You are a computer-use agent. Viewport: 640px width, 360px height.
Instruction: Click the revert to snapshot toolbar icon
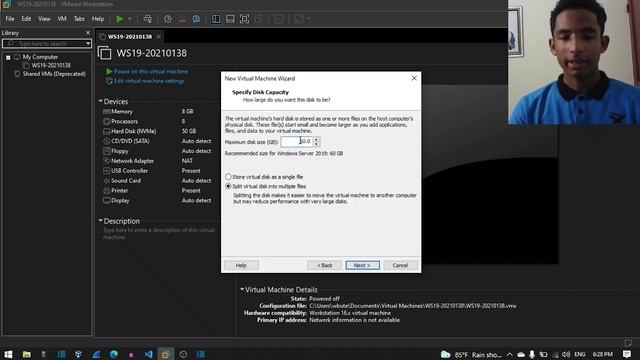coord(182,19)
